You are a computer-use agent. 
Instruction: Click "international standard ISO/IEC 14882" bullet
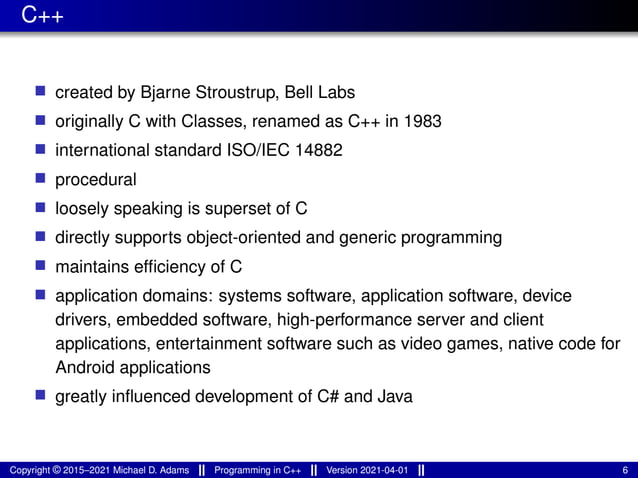[x=199, y=150]
